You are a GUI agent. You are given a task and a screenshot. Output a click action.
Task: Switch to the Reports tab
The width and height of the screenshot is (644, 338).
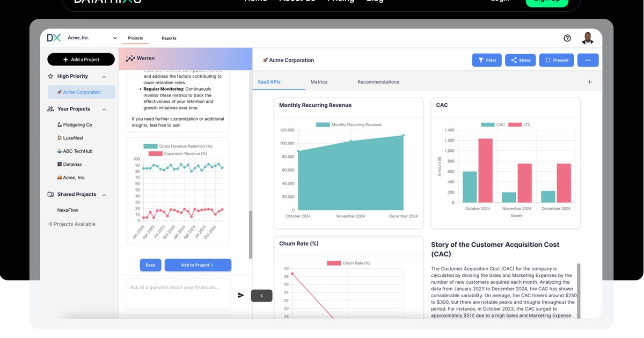[x=169, y=38]
